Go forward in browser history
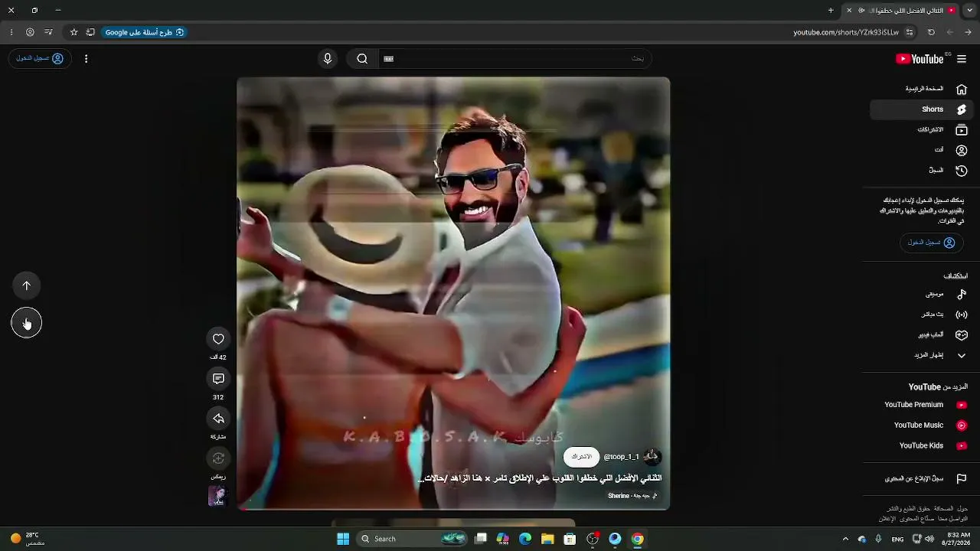The height and width of the screenshot is (551, 980). point(950,32)
